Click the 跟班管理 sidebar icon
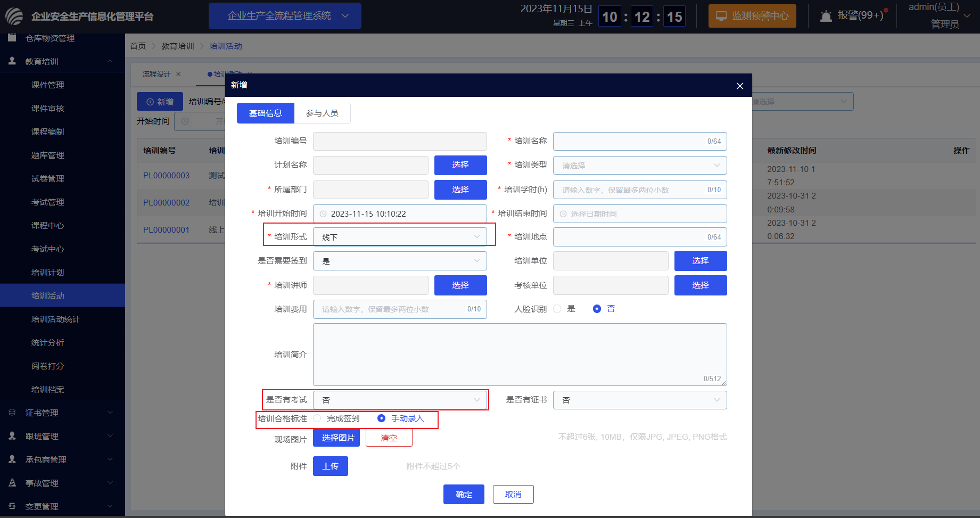980x518 pixels. click(x=12, y=436)
